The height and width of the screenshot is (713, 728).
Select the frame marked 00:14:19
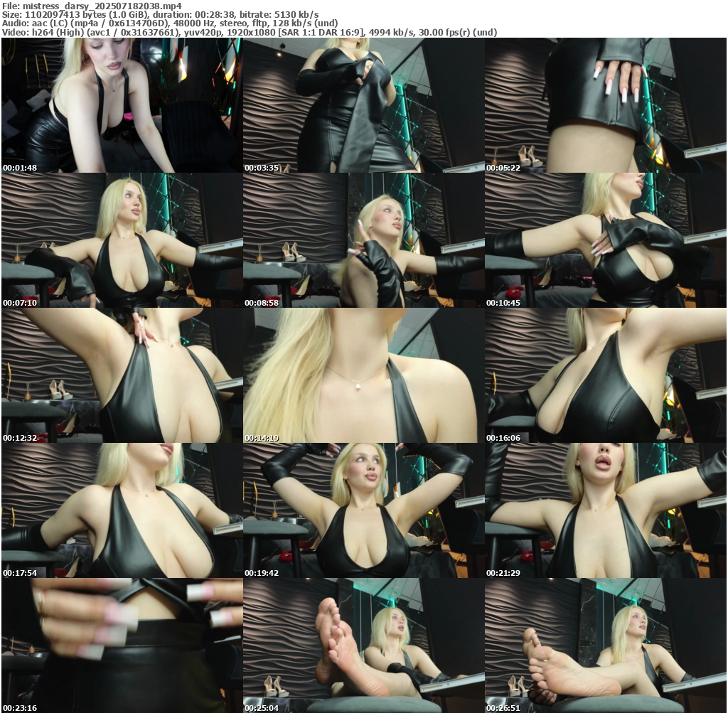tap(363, 375)
